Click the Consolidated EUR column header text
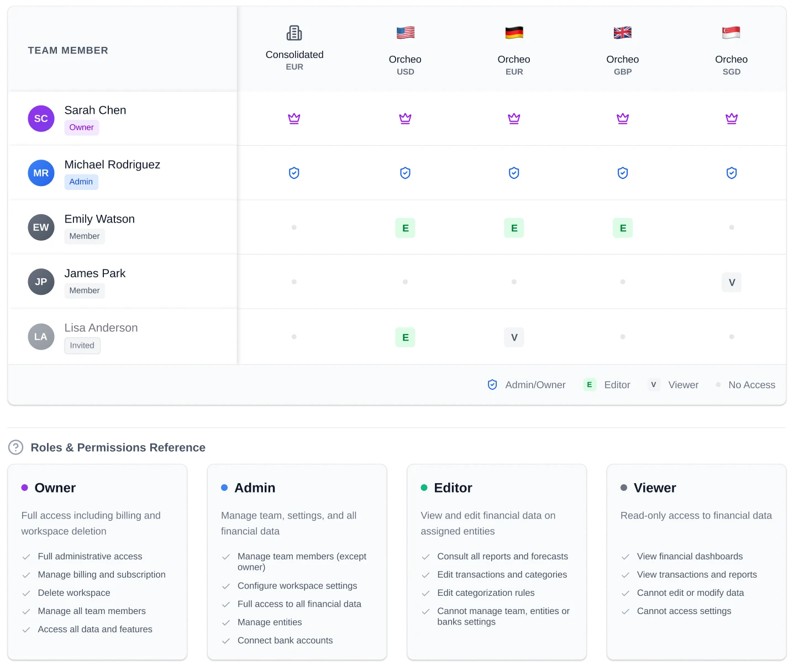Screen dimensions: 794x672 [295, 60]
